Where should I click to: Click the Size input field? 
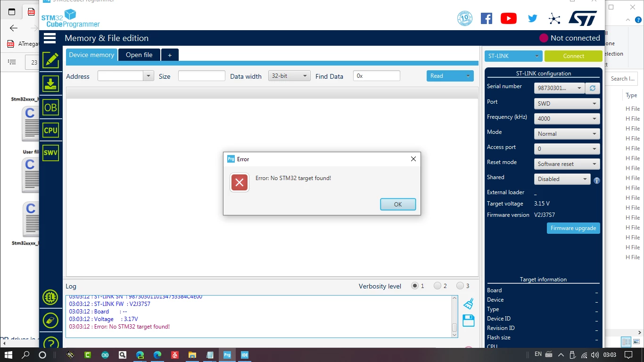[201, 76]
